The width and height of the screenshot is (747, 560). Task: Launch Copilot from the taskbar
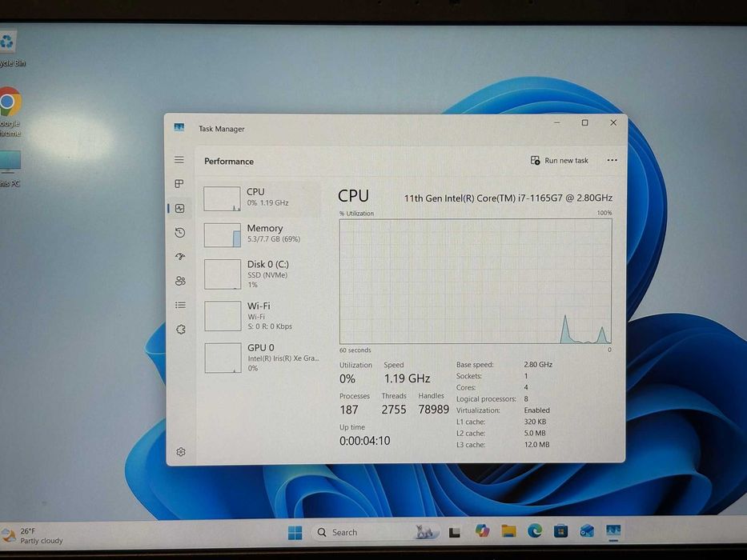pos(482,531)
